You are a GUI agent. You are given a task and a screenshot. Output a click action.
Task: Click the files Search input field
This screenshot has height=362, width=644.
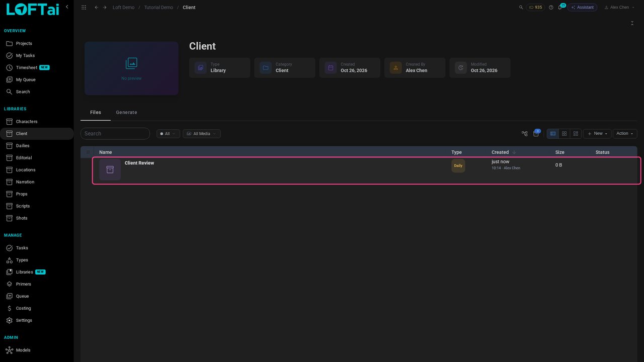(115, 134)
